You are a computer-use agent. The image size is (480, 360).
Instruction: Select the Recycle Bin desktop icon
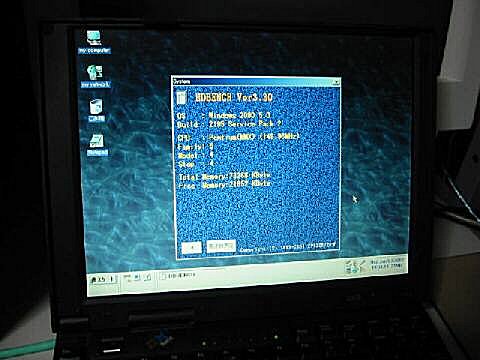pos(96,110)
